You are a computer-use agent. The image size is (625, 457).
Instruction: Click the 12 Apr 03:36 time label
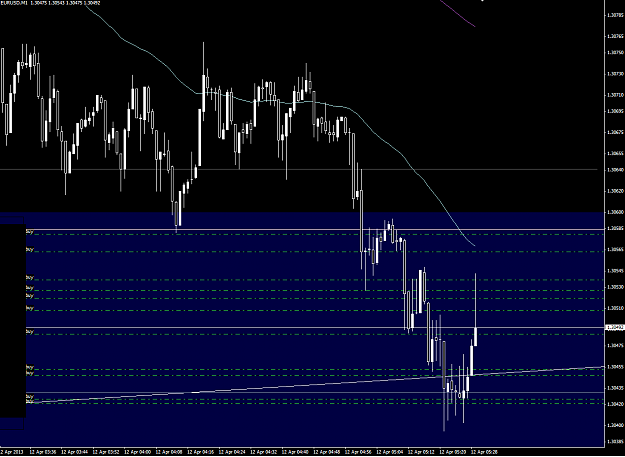tap(42, 452)
